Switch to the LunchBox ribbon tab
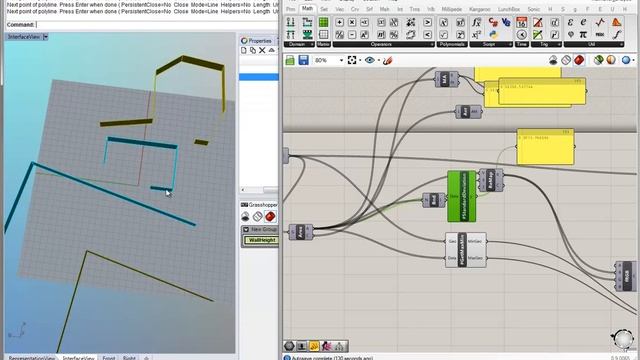Screen dimensions: 640x360 tap(509, 9)
